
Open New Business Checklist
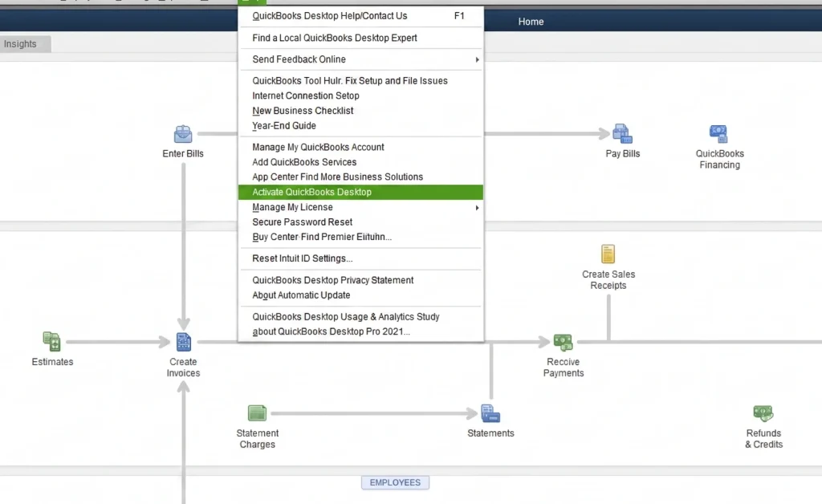tap(360, 111)
